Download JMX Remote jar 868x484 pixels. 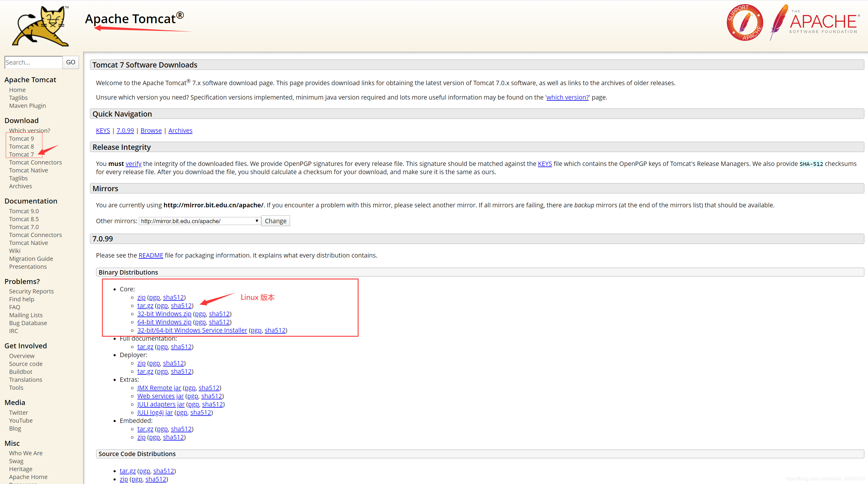pos(159,388)
